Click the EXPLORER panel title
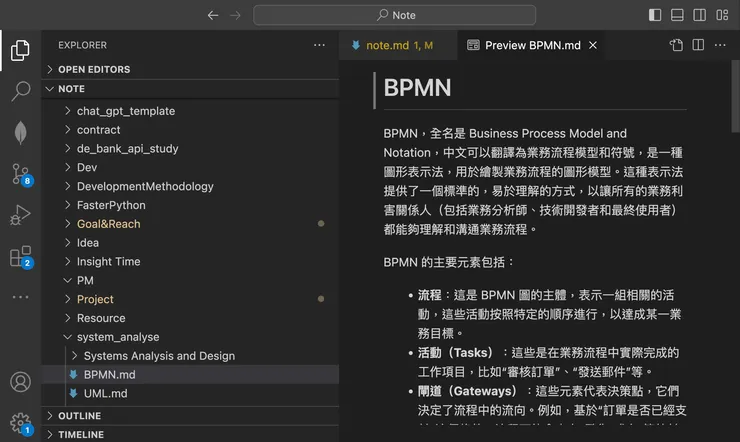Image resolution: width=740 pixels, height=442 pixels. (83, 45)
